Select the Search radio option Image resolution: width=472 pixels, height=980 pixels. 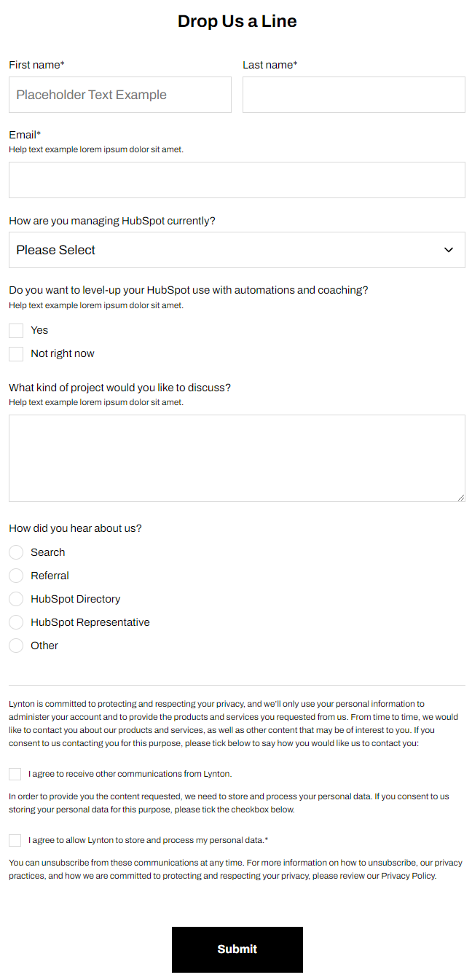pos(16,552)
